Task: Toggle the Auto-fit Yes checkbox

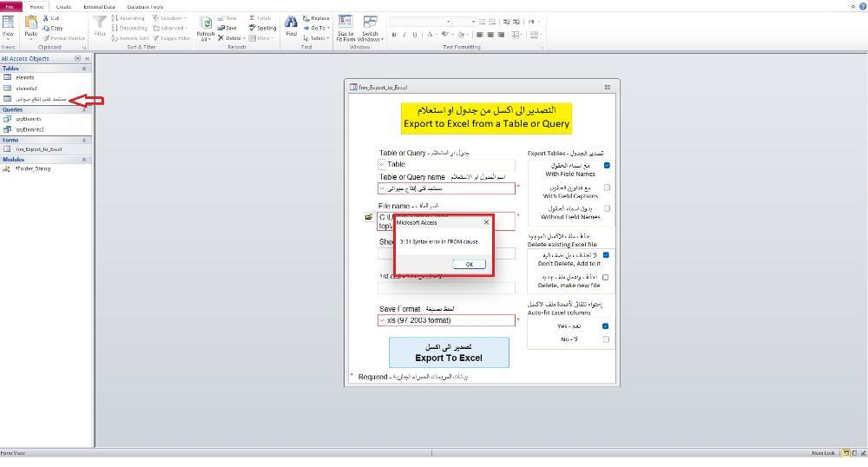Action: 606,326
